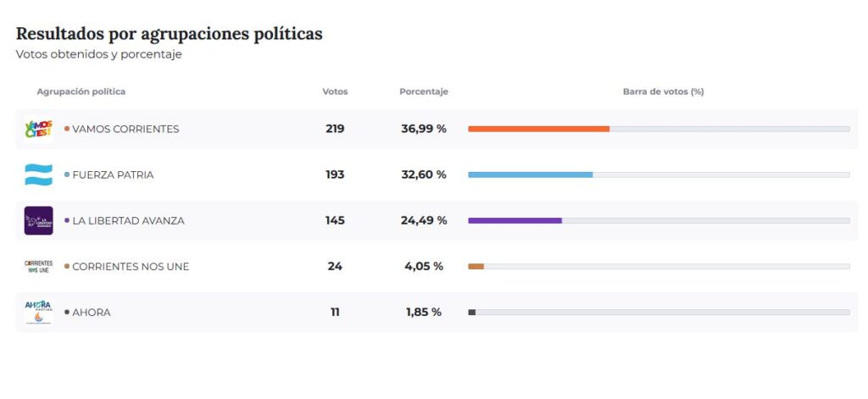The image size is (868, 399).
Task: Click the purple La Libertad Avanza vote bar
Action: point(515,220)
